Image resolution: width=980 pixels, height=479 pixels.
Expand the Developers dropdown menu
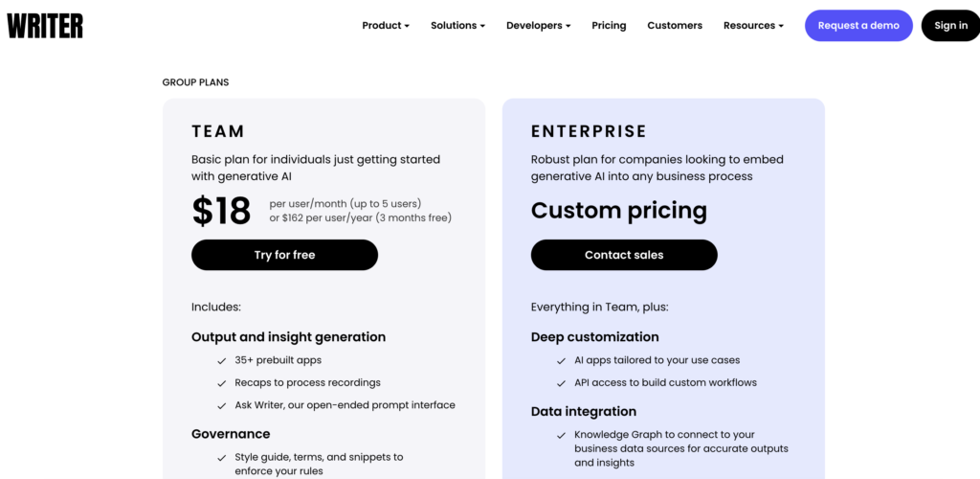(538, 26)
